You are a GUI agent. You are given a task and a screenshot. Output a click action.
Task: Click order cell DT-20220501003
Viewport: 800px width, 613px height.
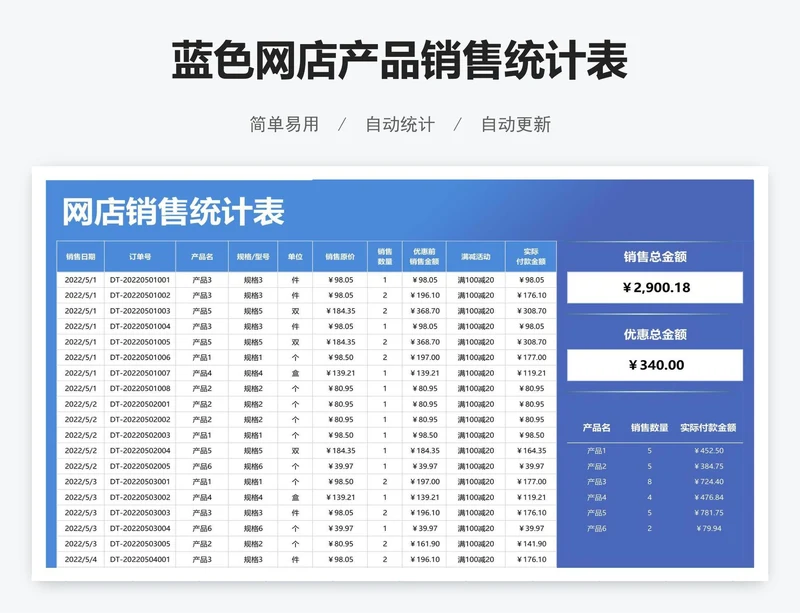pyautogui.click(x=140, y=311)
